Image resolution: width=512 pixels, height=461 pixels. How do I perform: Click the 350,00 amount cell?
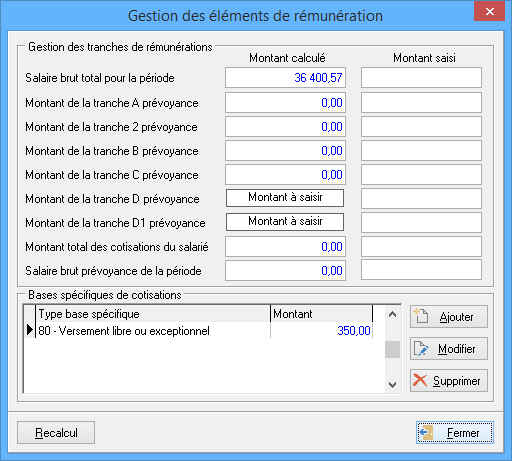tap(321, 331)
